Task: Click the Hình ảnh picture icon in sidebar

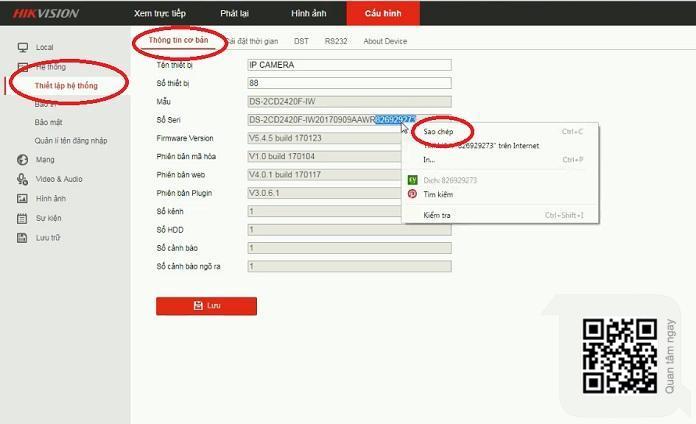Action: click(x=22, y=198)
